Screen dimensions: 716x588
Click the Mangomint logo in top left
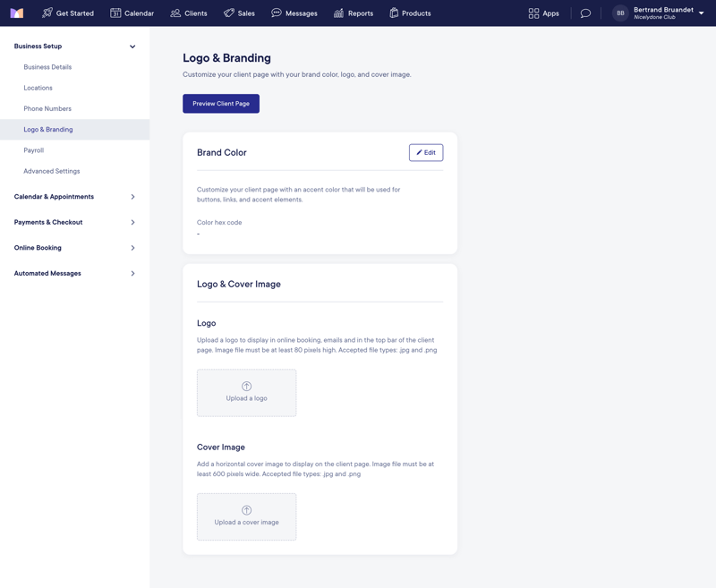16,13
